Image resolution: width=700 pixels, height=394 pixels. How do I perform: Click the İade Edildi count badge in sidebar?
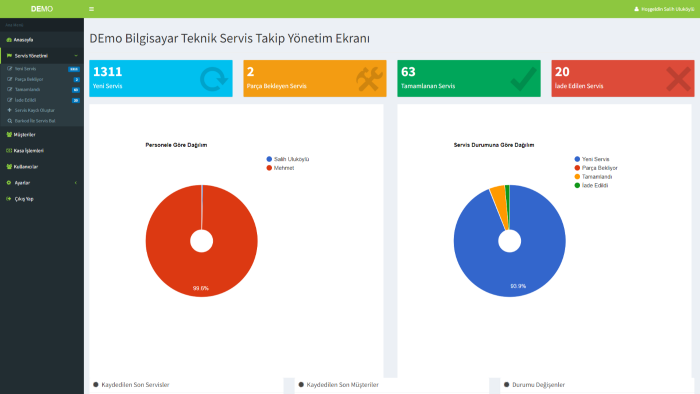point(75,100)
